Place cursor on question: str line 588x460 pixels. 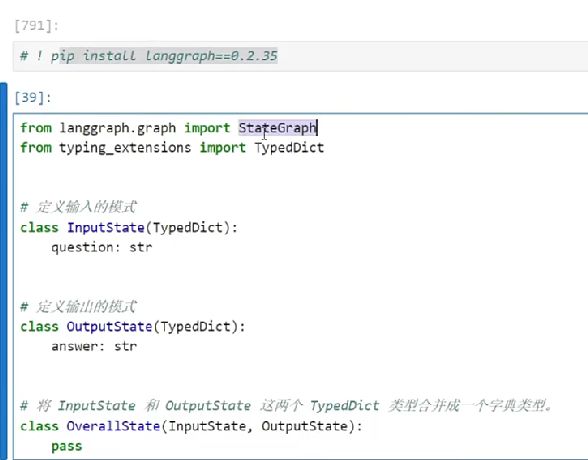[102, 247]
